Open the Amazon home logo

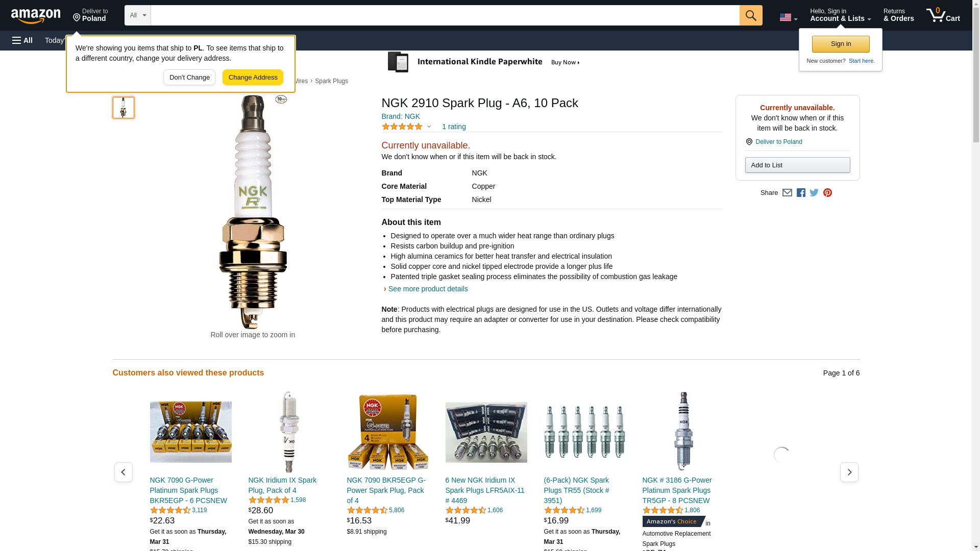tap(36, 16)
